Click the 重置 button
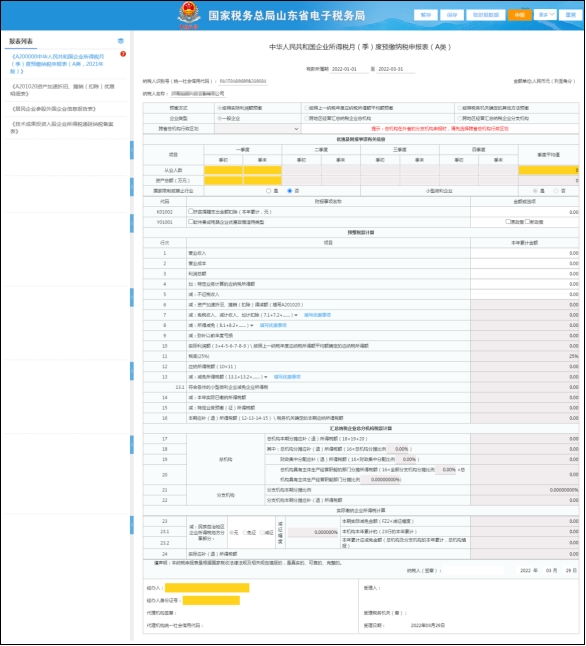Screen dimensions: 586x646 click(x=570, y=15)
